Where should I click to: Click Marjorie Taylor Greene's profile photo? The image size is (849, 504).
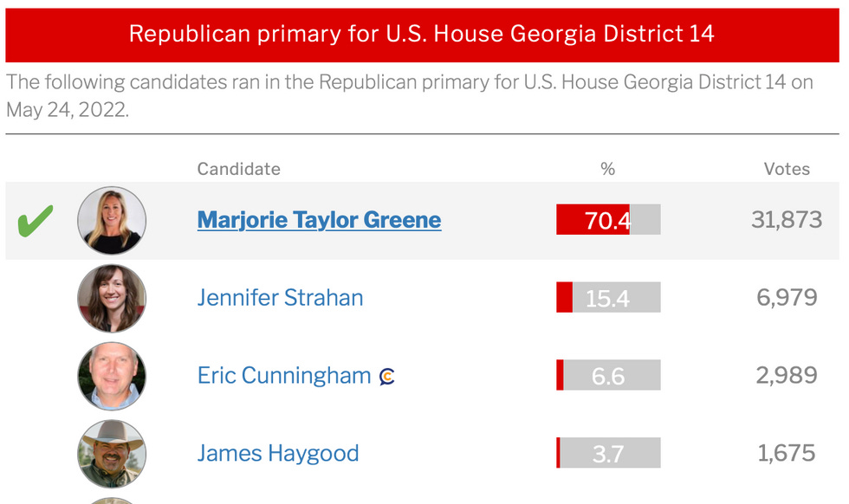click(112, 219)
